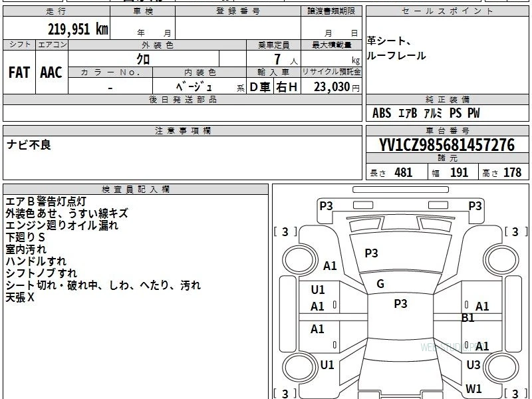The width and height of the screenshot is (532, 399).
Task: Click the 純正装備 header
Action: [x=447, y=100]
